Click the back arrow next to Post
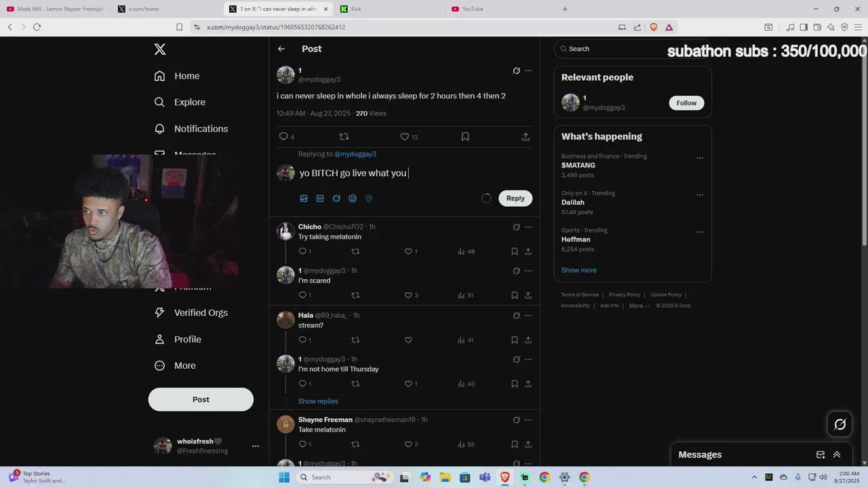Screen dimensions: 868x488 tap(281, 49)
